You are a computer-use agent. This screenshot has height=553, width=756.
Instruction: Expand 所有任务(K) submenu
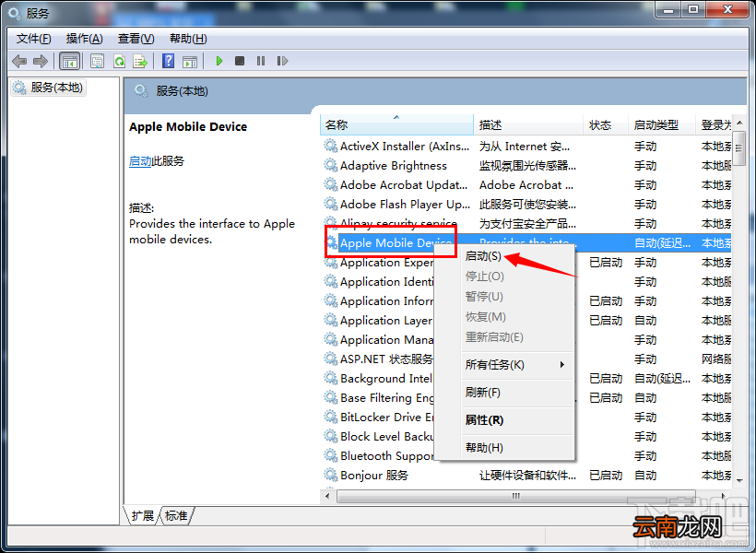coord(505,364)
